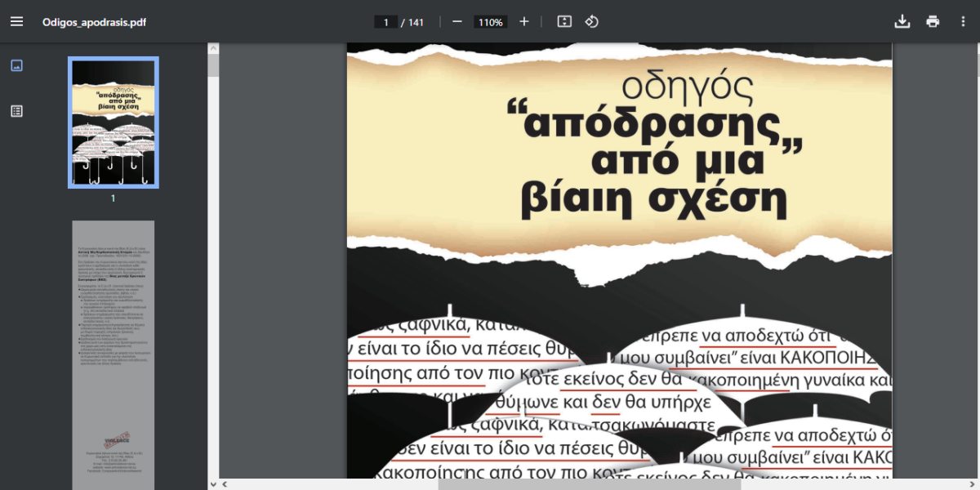Download the Odigos_apodrasis.pdf file
980x490 pixels.
coord(902,22)
